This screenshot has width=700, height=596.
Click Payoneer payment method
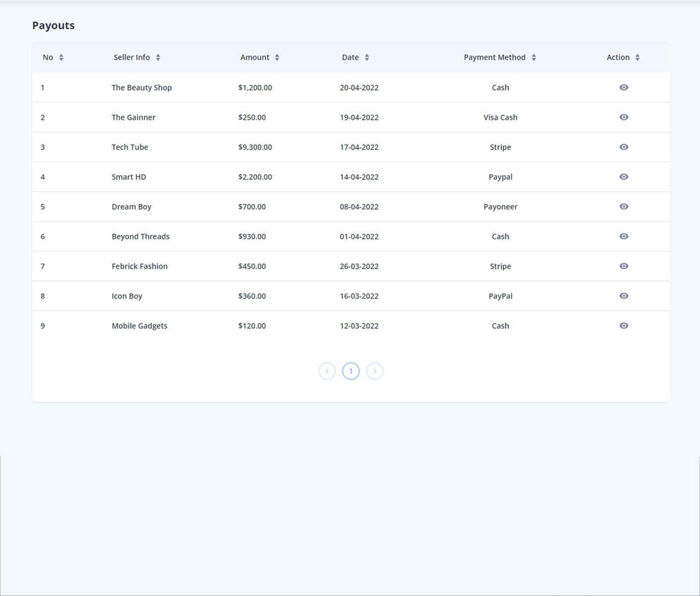click(500, 207)
